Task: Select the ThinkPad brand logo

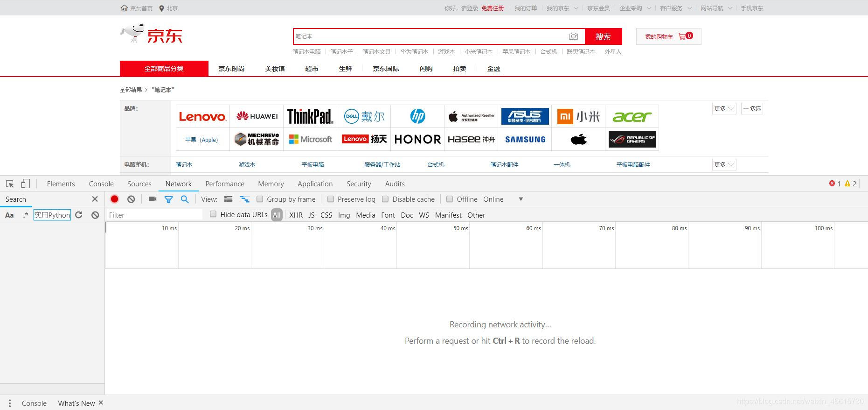Action: 310,116
